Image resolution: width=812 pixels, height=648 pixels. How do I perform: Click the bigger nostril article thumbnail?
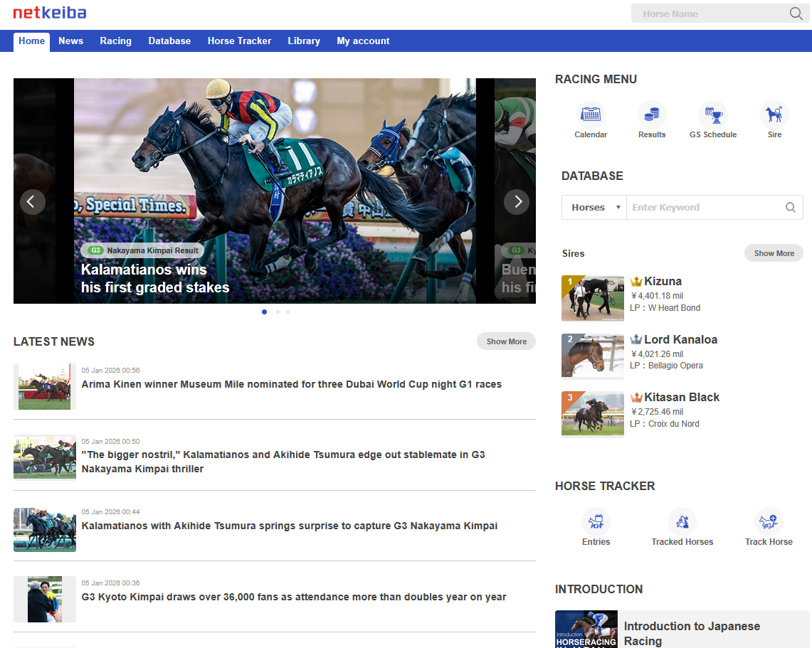click(45, 457)
